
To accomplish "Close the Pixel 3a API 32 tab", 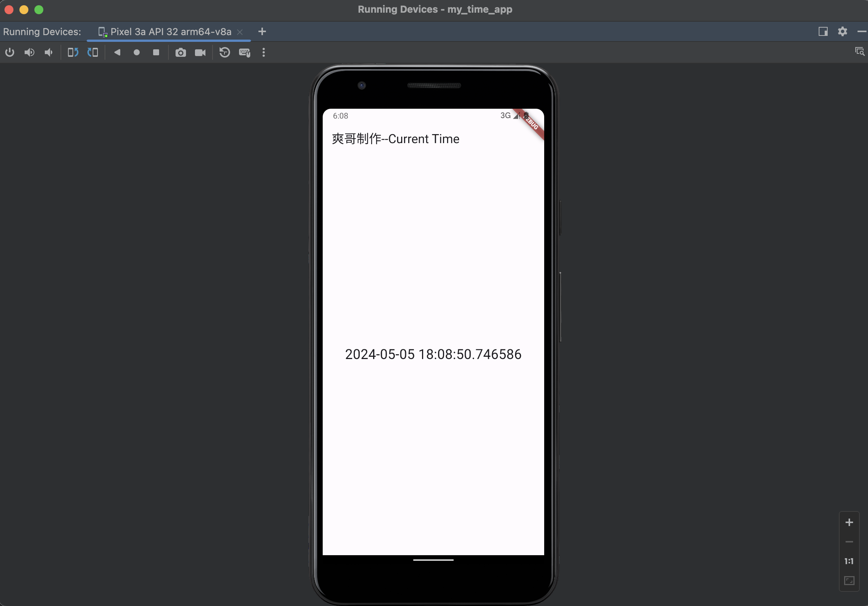I will click(240, 32).
